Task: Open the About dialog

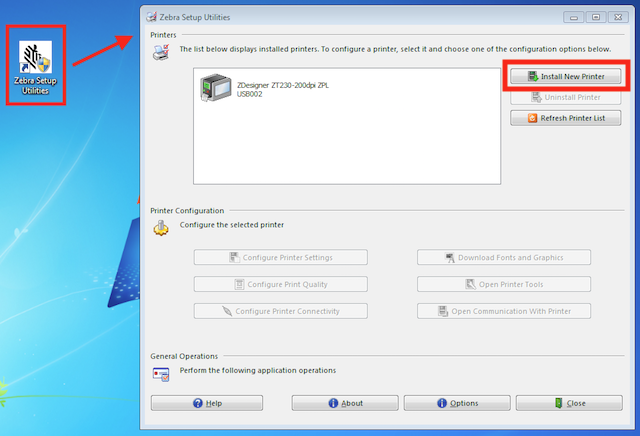Action: 345,403
